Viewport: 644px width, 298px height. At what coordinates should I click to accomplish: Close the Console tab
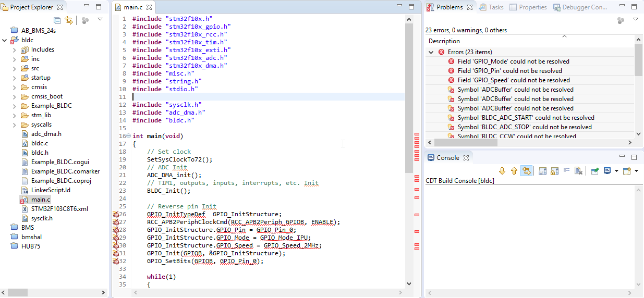click(x=466, y=158)
